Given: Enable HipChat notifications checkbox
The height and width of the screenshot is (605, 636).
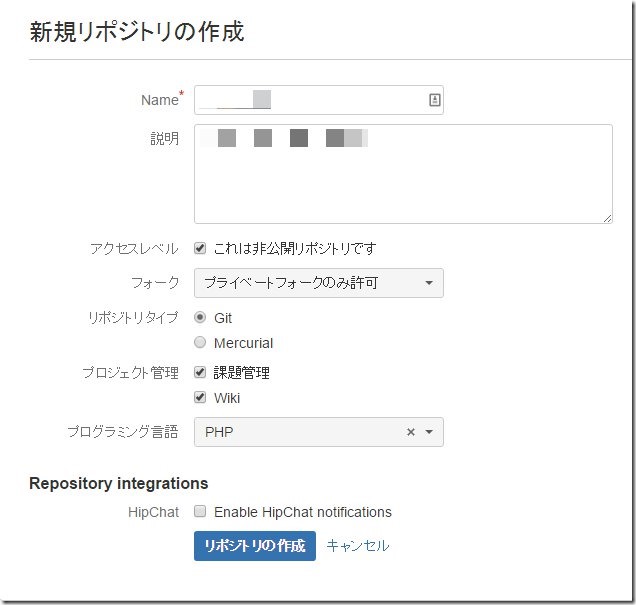Looking at the screenshot, I should (200, 511).
